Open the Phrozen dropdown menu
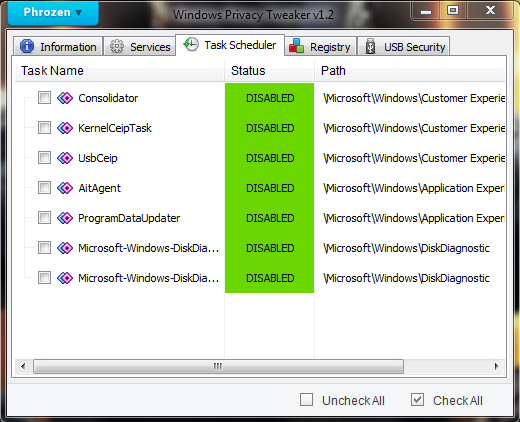This screenshot has width=520, height=422. pyautogui.click(x=53, y=13)
